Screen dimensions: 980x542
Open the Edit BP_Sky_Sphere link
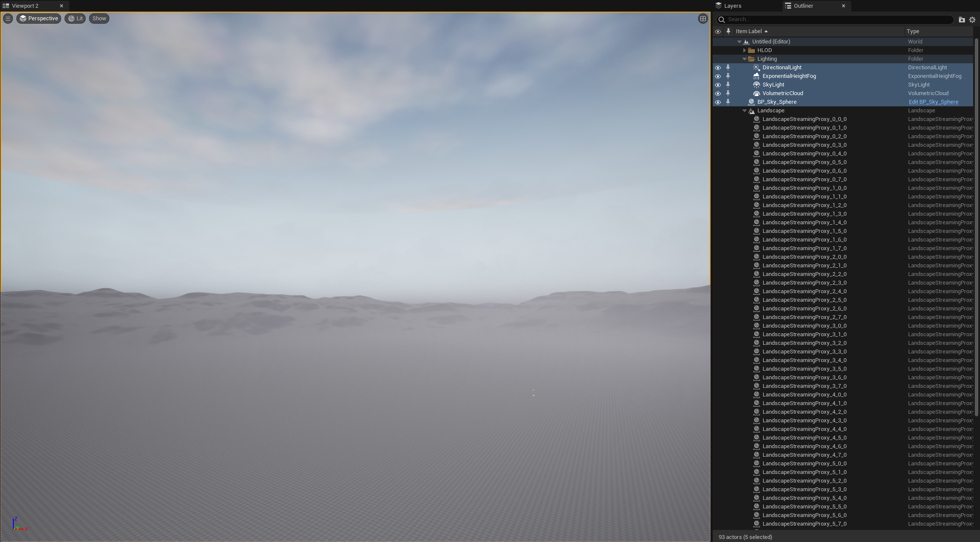[x=933, y=102]
